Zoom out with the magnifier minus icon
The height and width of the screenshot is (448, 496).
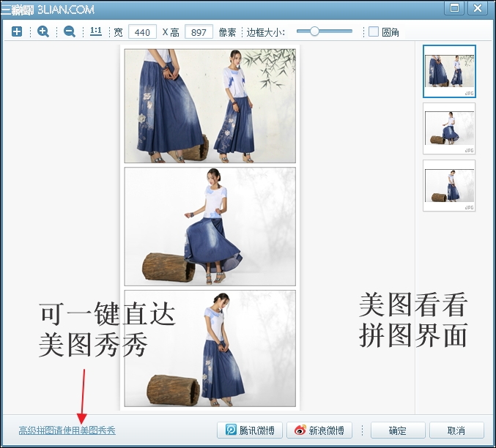pos(70,31)
